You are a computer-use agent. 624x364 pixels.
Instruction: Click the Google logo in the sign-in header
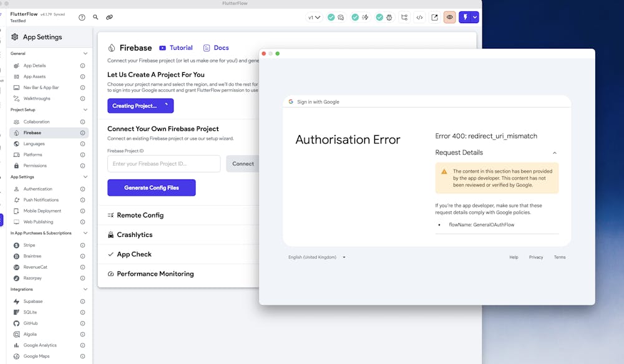tap(291, 102)
